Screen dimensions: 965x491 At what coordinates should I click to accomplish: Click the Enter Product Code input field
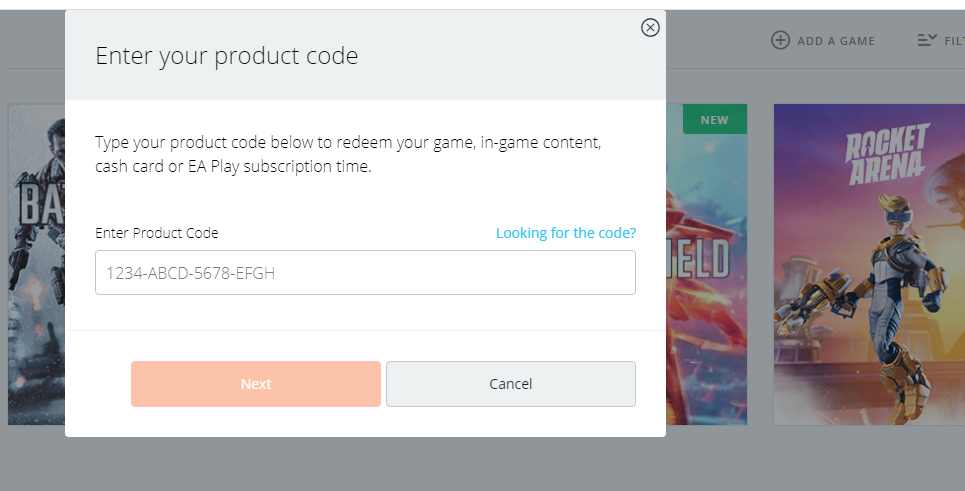[x=365, y=272]
